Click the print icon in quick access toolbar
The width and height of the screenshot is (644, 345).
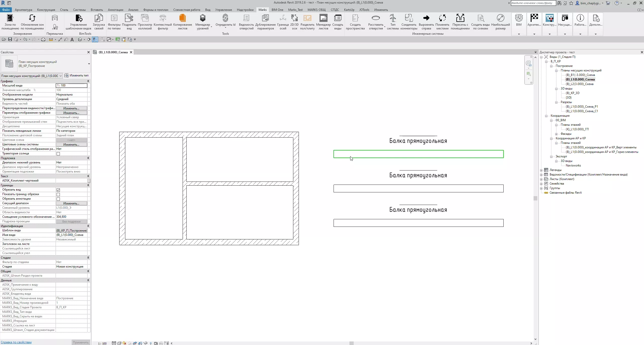(43, 39)
